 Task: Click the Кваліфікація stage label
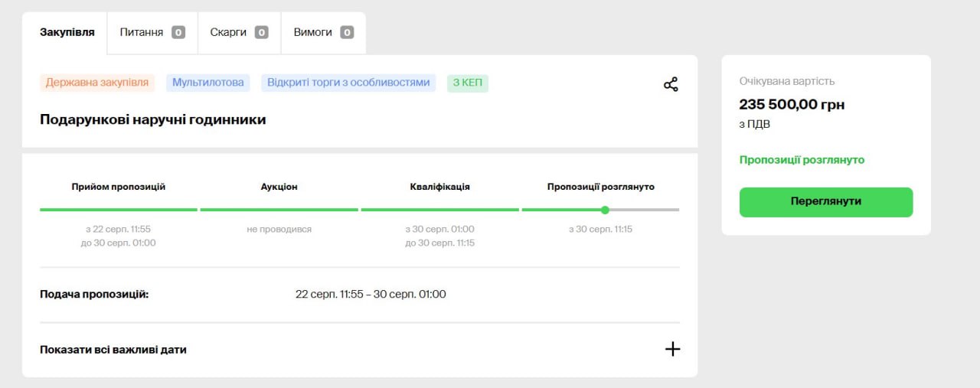pyautogui.click(x=439, y=187)
